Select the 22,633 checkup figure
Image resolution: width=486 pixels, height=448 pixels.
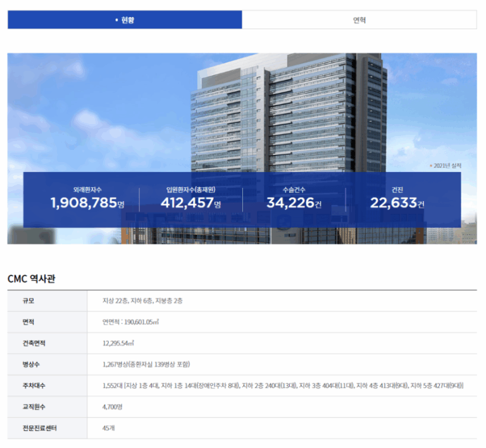click(393, 203)
